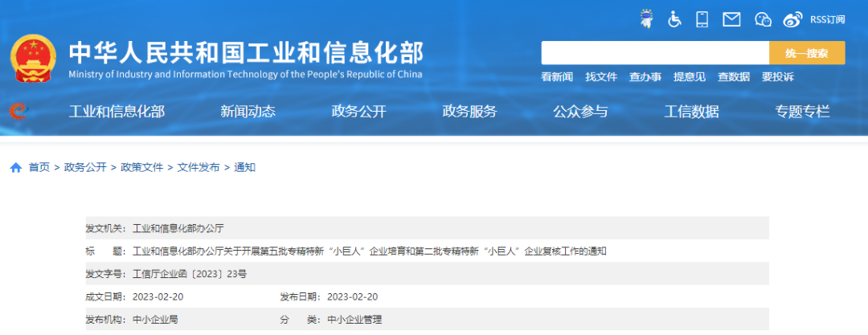Go to 政务公开 in the breadcrumb
The width and height of the screenshot is (868, 335).
tap(85, 167)
